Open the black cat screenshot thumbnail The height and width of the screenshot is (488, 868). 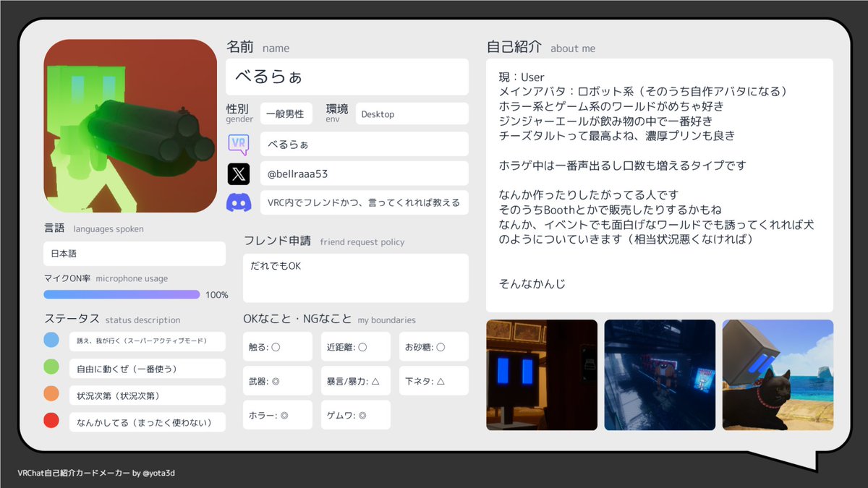(x=778, y=374)
